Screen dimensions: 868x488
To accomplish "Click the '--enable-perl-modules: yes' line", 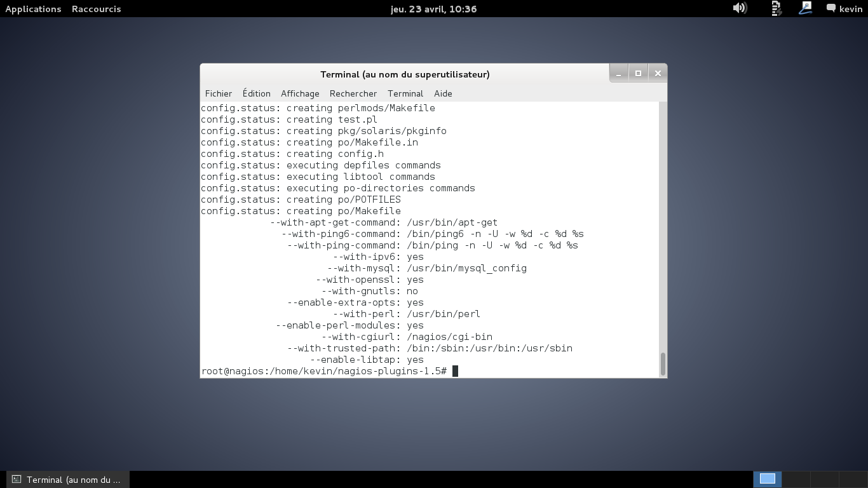I will click(349, 325).
